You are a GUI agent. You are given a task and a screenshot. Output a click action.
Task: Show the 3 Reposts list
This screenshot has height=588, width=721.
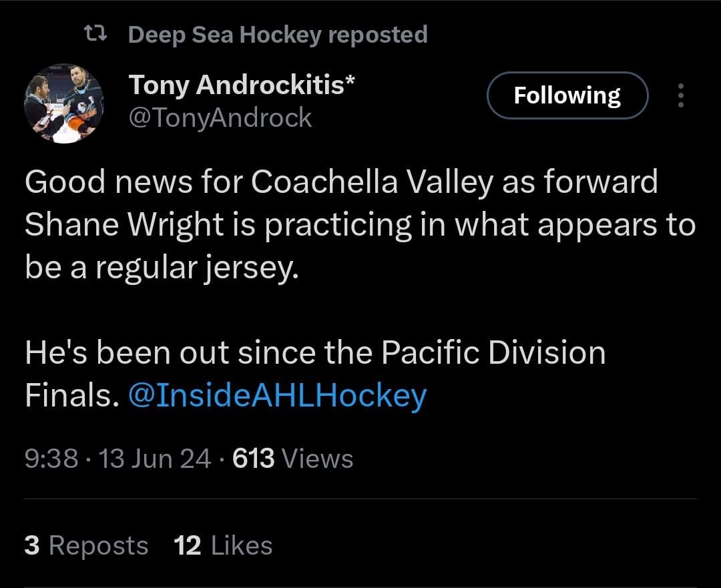pyautogui.click(x=86, y=545)
